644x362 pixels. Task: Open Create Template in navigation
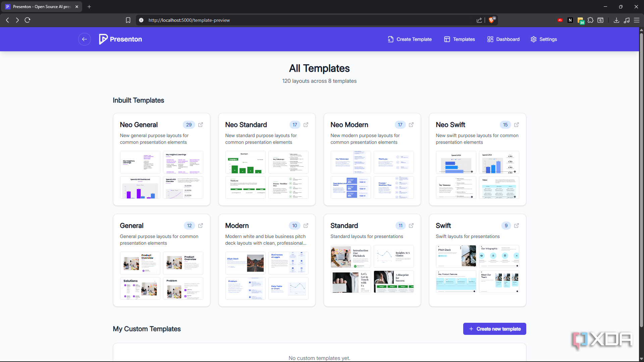click(410, 39)
